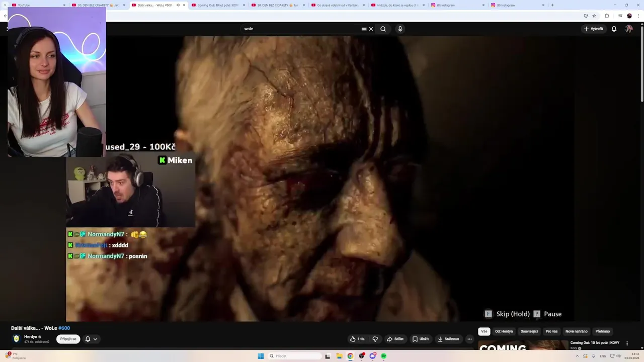The height and width of the screenshot is (362, 644).
Task: Start voice search with the microphone
Action: 400,29
